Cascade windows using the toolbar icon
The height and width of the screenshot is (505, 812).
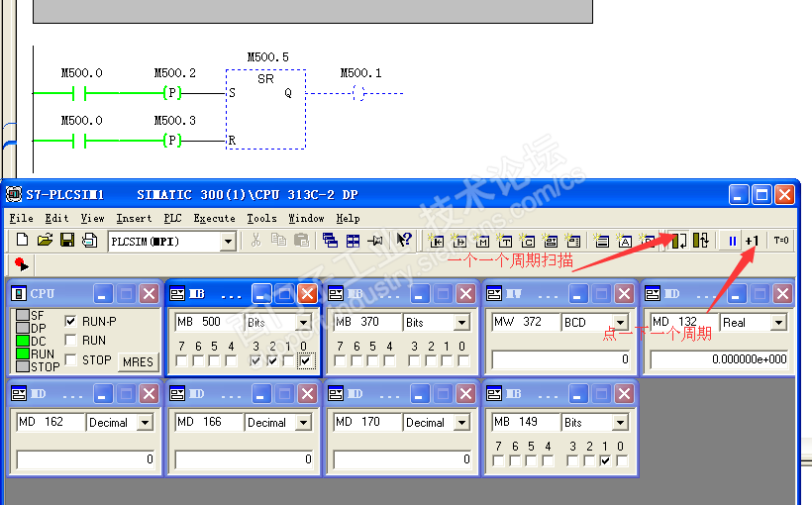point(331,241)
